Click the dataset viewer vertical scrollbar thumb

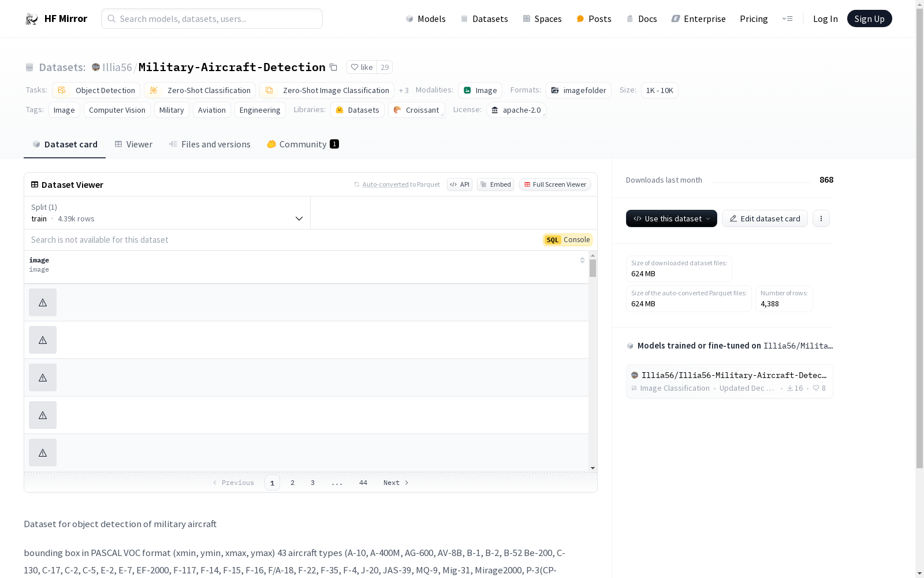593,268
